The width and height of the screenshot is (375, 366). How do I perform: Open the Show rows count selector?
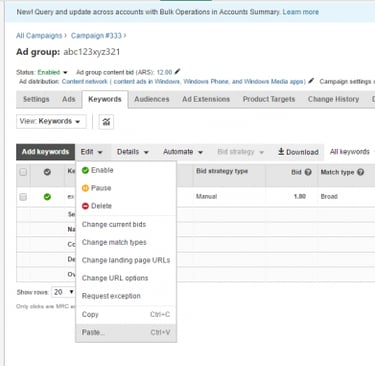(x=63, y=292)
